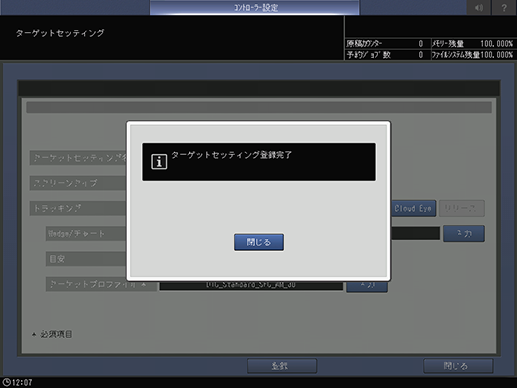Click the info icon in the dialog message
517x388 pixels.
159,162
